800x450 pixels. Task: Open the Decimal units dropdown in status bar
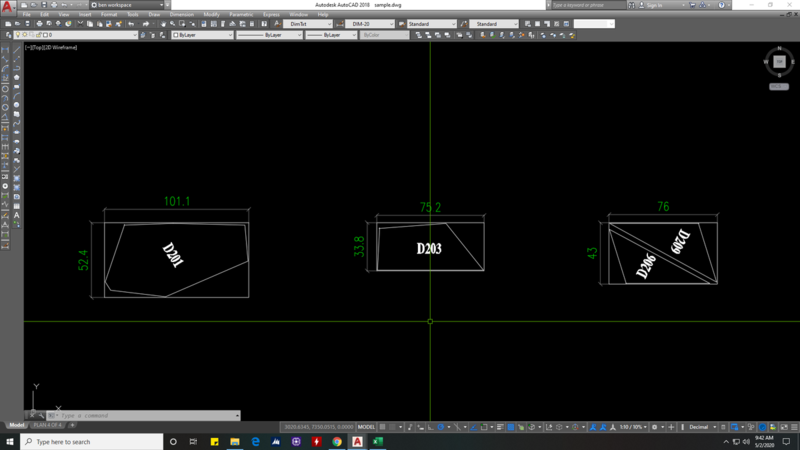(x=703, y=427)
